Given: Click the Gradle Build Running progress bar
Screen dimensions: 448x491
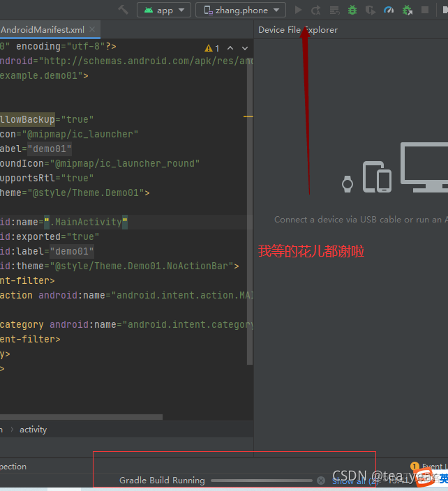Looking at the screenshot, I should tap(262, 481).
